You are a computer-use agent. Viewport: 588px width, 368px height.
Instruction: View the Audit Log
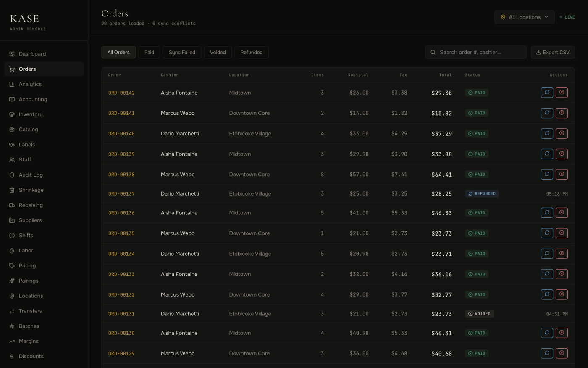click(44, 175)
